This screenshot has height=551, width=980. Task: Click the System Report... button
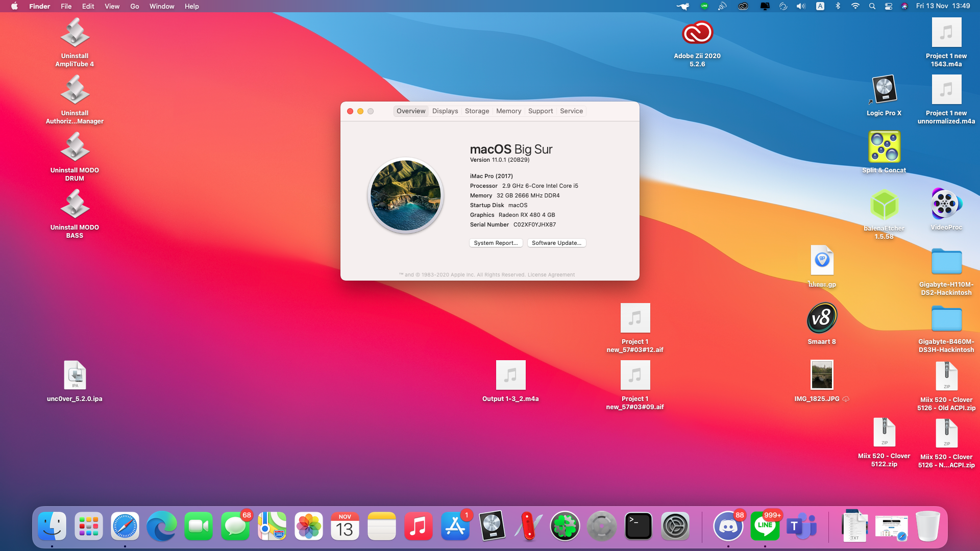click(496, 243)
